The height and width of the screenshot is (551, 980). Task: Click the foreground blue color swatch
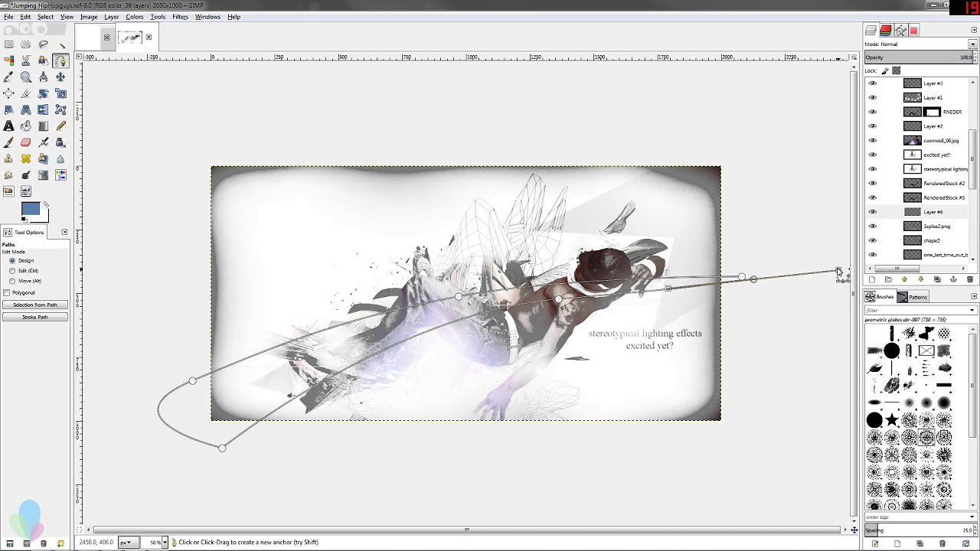[30, 209]
